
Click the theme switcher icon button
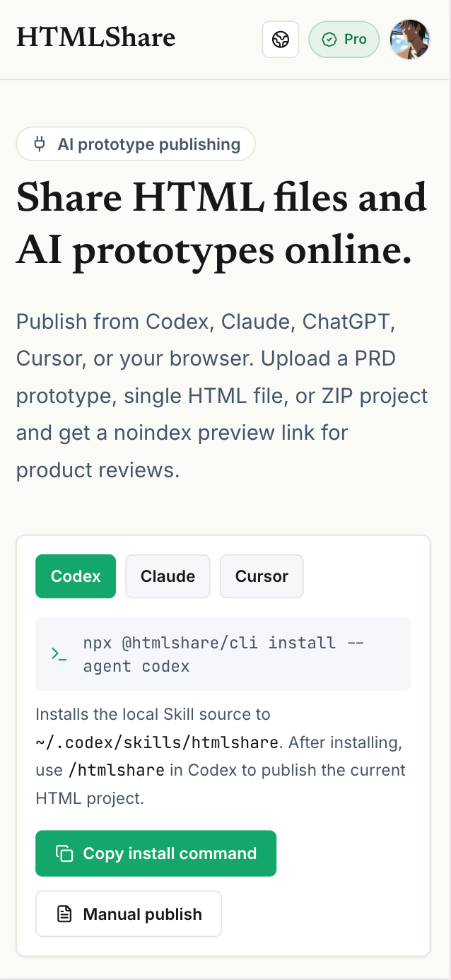(281, 40)
